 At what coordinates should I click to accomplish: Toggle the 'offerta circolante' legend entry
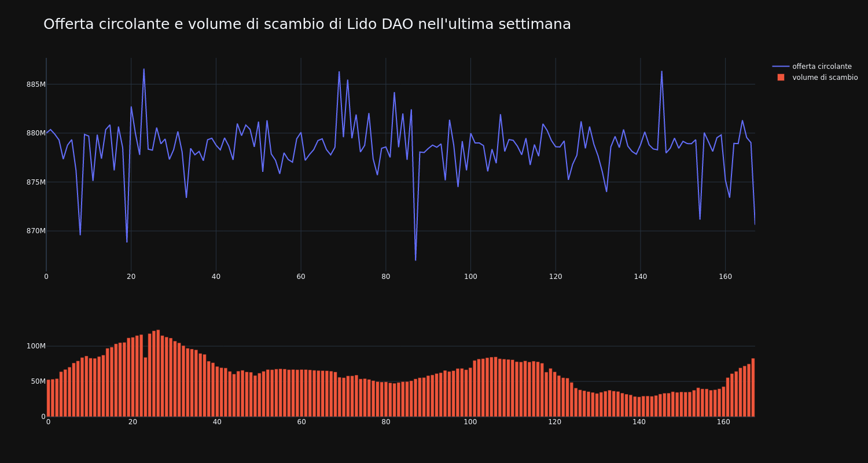[822, 67]
